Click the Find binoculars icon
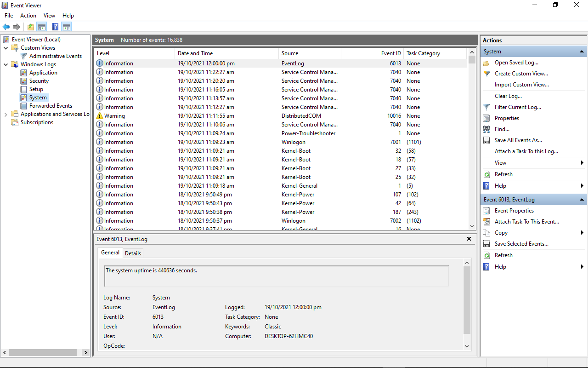Screen dimensions: 588x368 click(486, 129)
